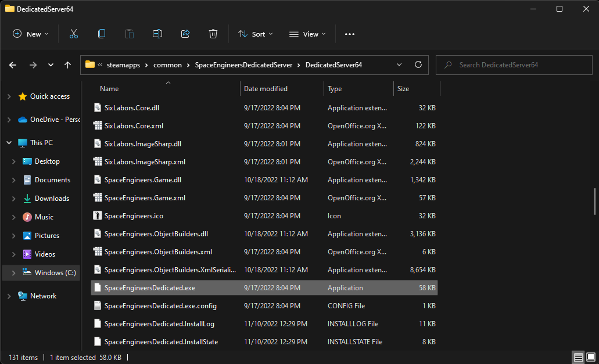Click the Quick access star icon
The image size is (599, 364).
(23, 96)
